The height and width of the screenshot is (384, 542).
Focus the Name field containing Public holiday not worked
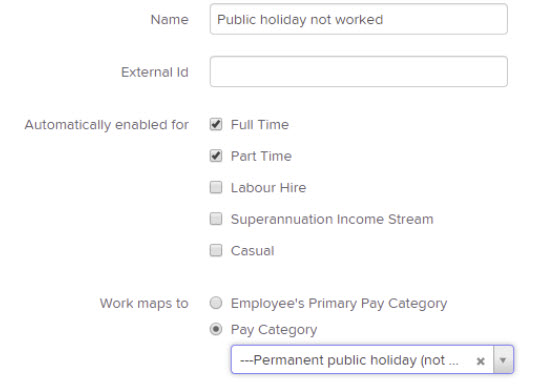pyautogui.click(x=358, y=19)
